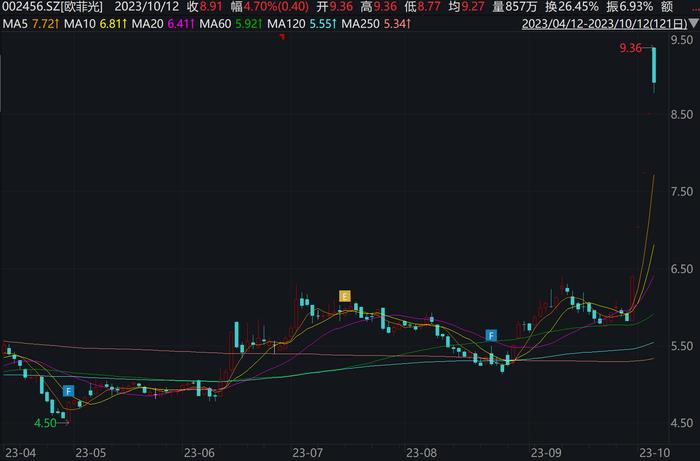700x461 pixels.
Task: Click the 6.50 price axis label
Action: (682, 269)
